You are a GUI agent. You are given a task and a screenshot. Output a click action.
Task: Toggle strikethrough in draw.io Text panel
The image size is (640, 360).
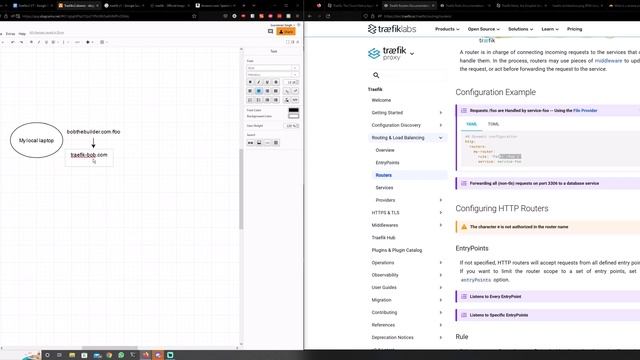tap(276, 82)
